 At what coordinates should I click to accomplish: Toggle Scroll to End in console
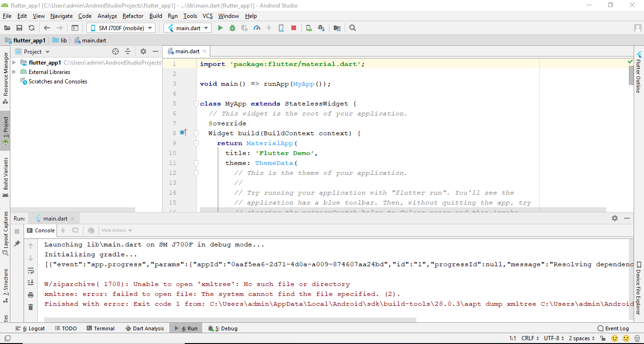(x=31, y=283)
